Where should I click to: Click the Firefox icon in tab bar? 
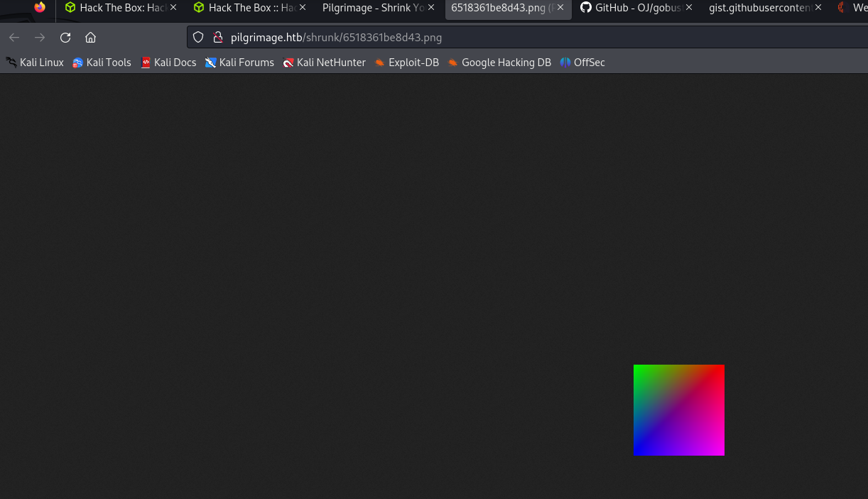[x=40, y=8]
